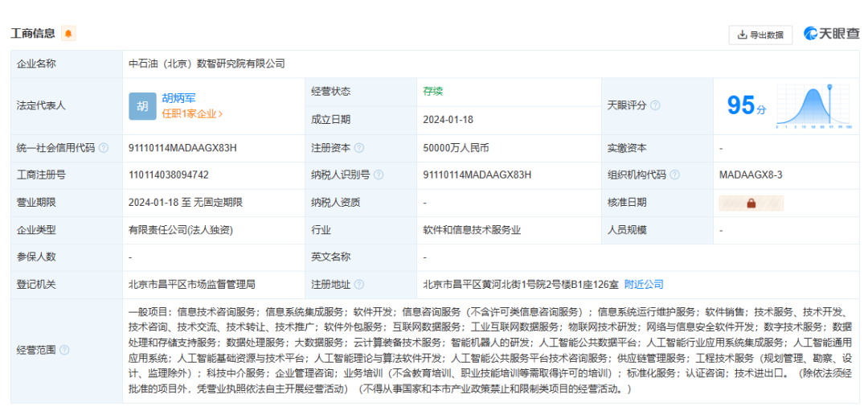
Task: Click organization code MADAAGX8-3
Action: pos(751,175)
